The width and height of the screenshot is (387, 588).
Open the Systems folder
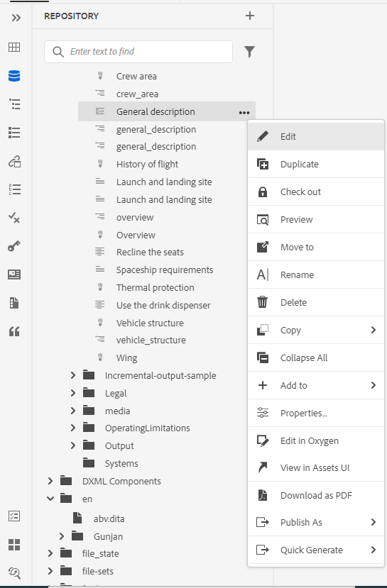[121, 463]
